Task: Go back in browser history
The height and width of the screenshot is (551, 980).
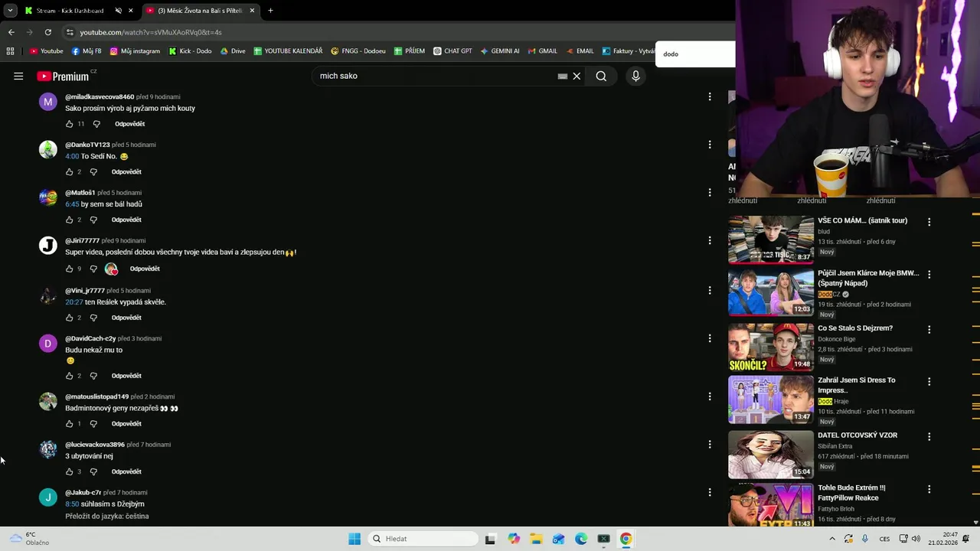Action: click(11, 32)
